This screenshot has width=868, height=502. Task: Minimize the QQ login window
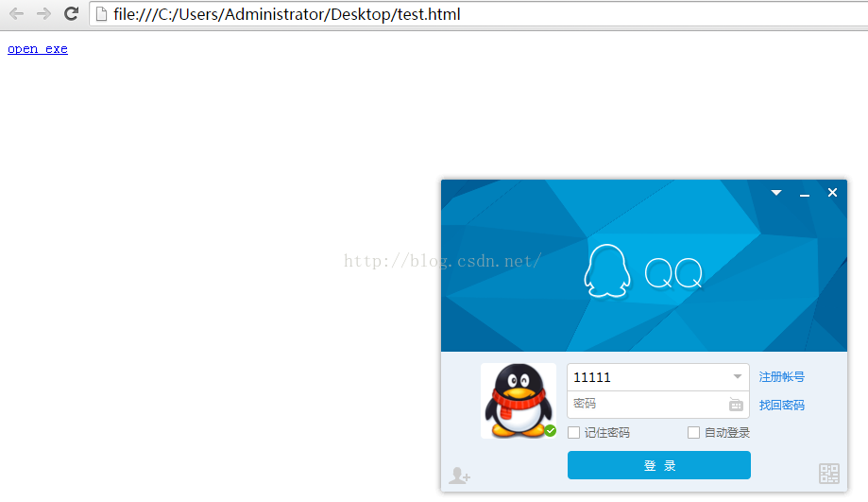pos(805,195)
